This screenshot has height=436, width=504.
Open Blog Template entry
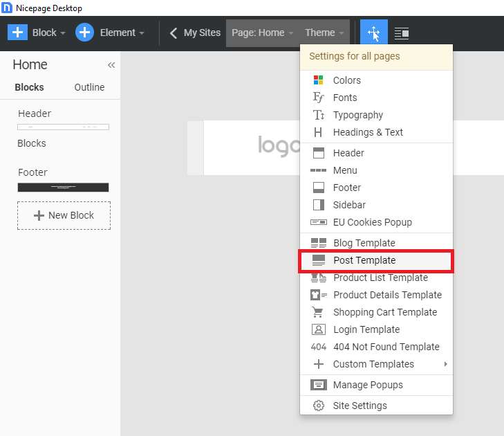[x=376, y=243]
